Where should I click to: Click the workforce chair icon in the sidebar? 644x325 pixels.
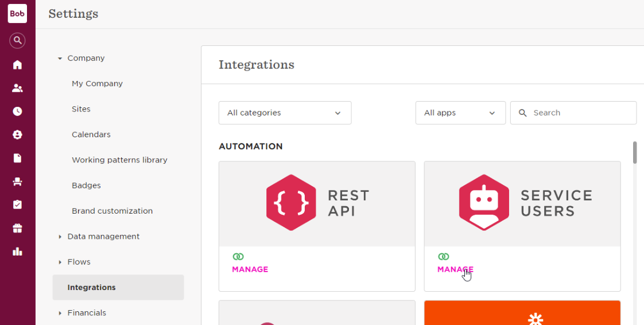pos(17,181)
